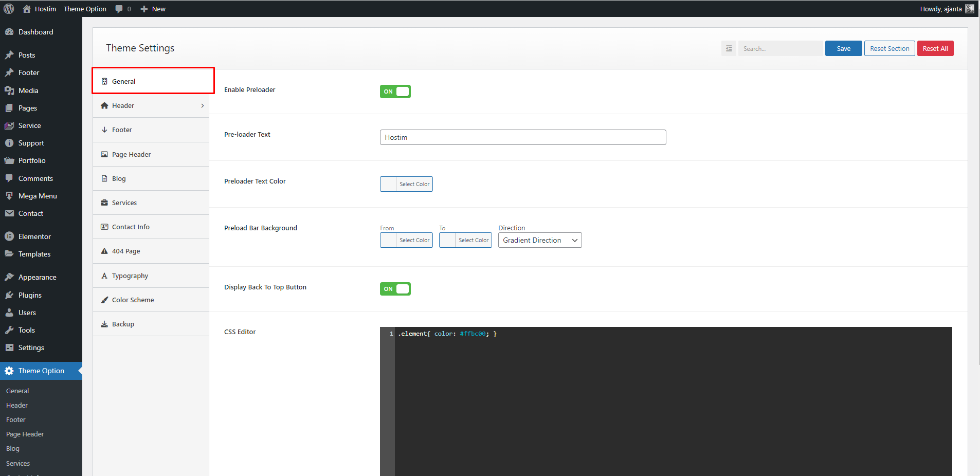This screenshot has width=980, height=476.
Task: Pick the Preloader Text Color swatch
Action: (x=389, y=184)
